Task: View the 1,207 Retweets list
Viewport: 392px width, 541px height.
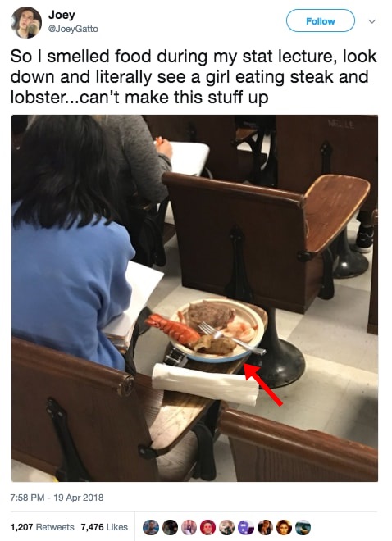Action: (x=43, y=527)
